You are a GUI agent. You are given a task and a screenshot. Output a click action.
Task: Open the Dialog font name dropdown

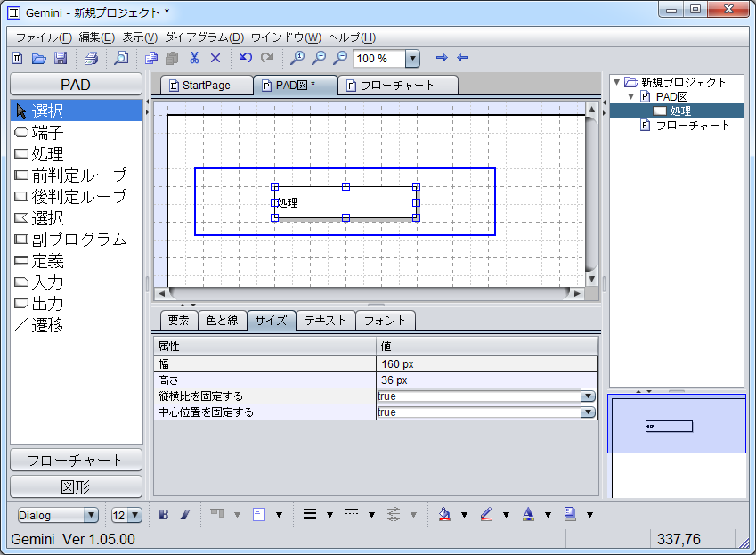tap(91, 515)
